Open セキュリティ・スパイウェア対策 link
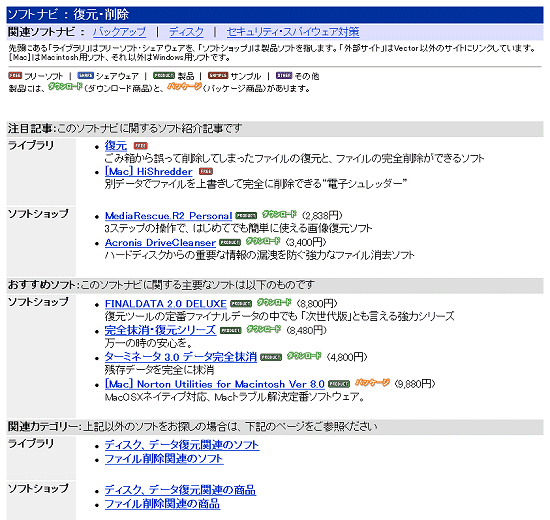This screenshot has height=520, width=550. pyautogui.click(x=293, y=32)
